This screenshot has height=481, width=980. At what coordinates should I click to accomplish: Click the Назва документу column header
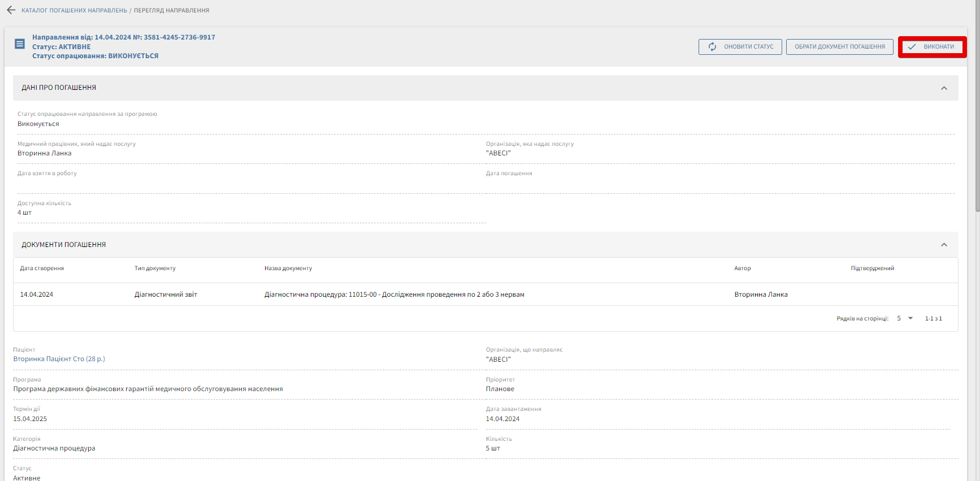click(288, 268)
